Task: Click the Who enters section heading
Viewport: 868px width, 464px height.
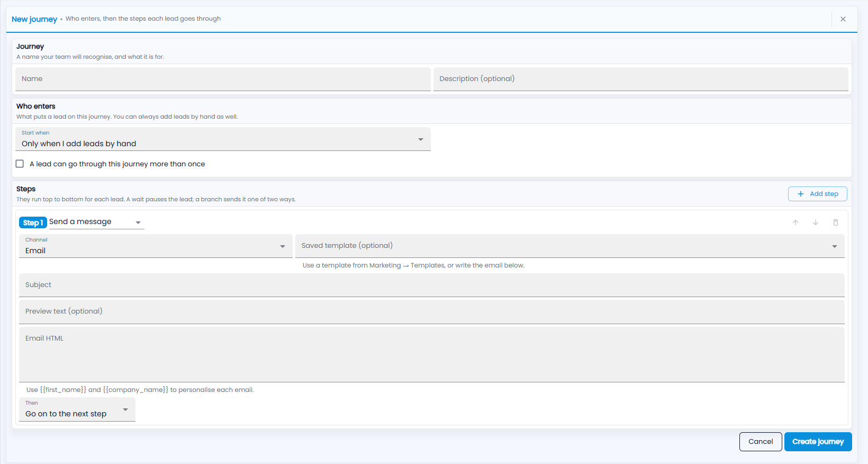Action: (x=36, y=106)
